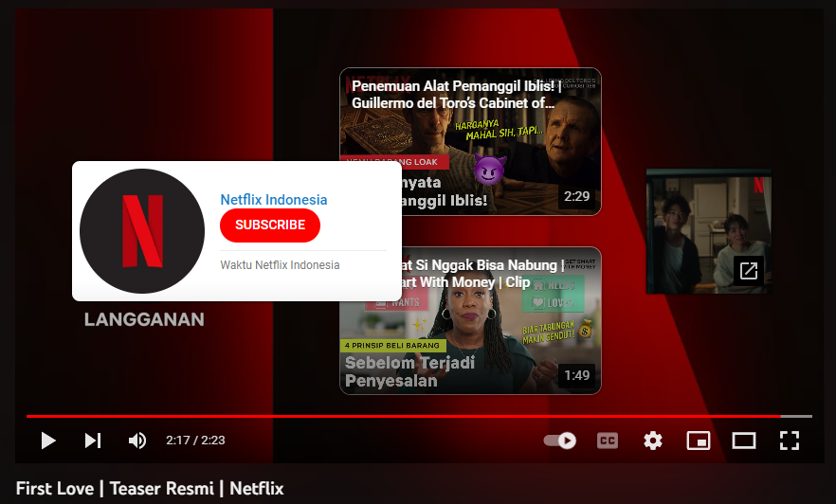Open the external link icon on the First Love thumbnail
The height and width of the screenshot is (504, 836).
click(x=749, y=271)
